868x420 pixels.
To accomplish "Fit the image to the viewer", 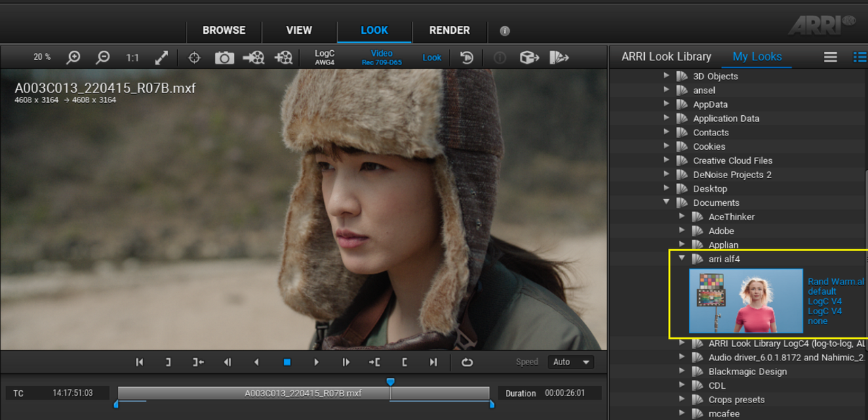I will [161, 58].
